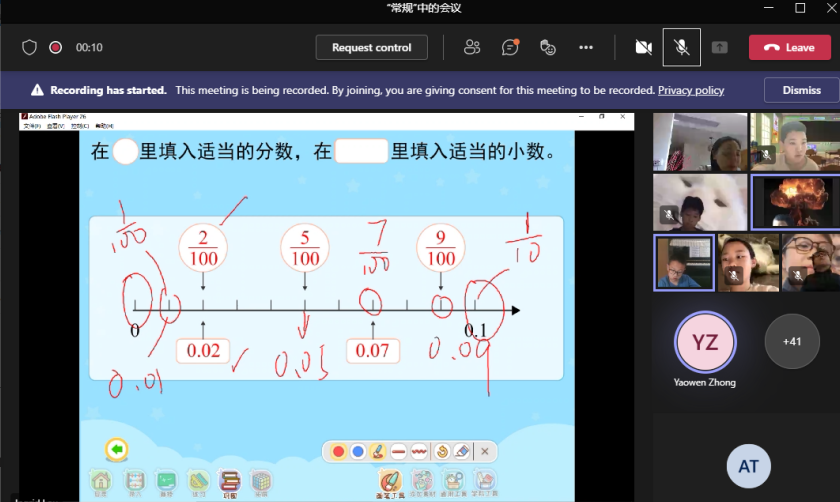Expand the +41 additional participants list
The height and width of the screenshot is (502, 840).
point(792,341)
